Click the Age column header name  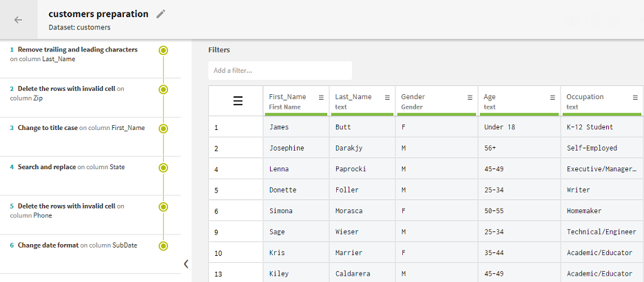click(490, 97)
